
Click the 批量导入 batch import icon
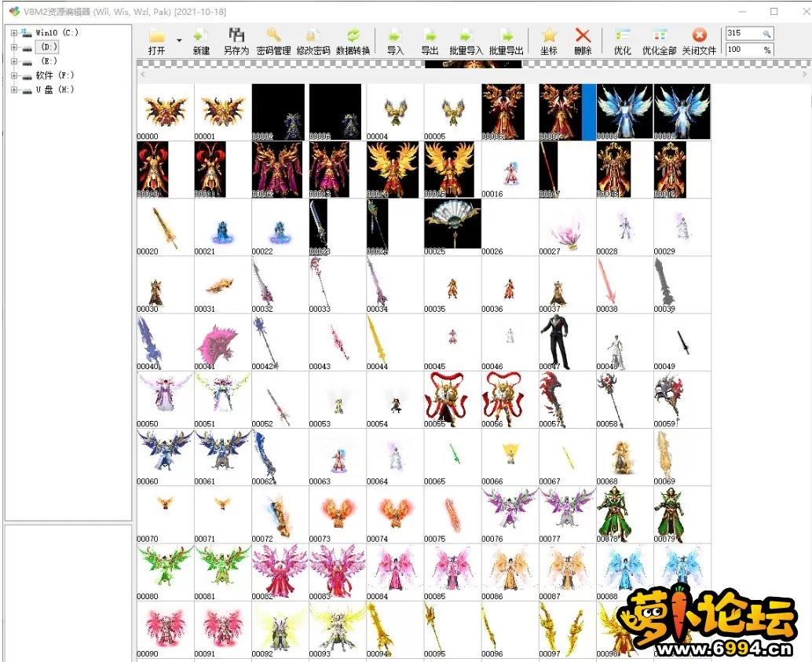click(466, 36)
